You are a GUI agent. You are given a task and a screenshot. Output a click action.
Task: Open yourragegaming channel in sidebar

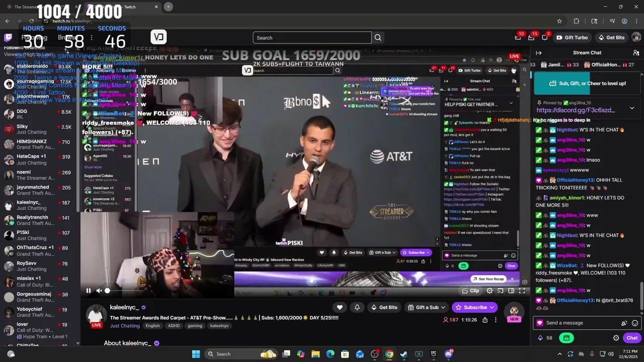pyautogui.click(x=38, y=84)
